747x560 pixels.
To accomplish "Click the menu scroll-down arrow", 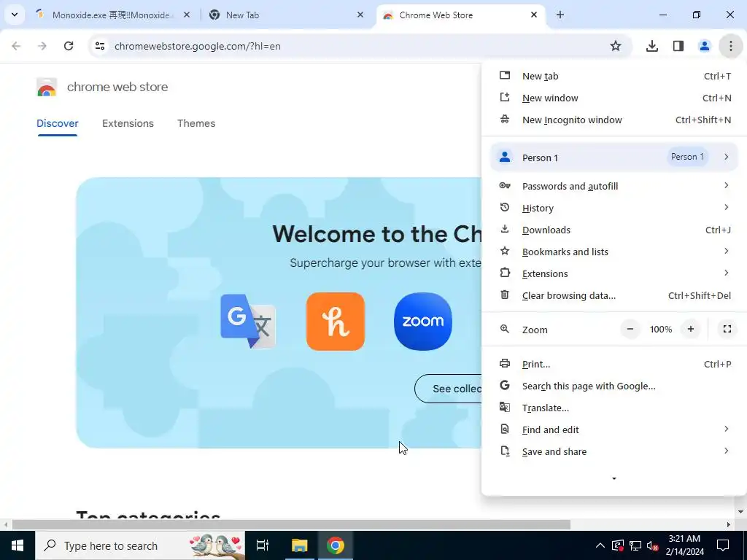I will [x=614, y=478].
